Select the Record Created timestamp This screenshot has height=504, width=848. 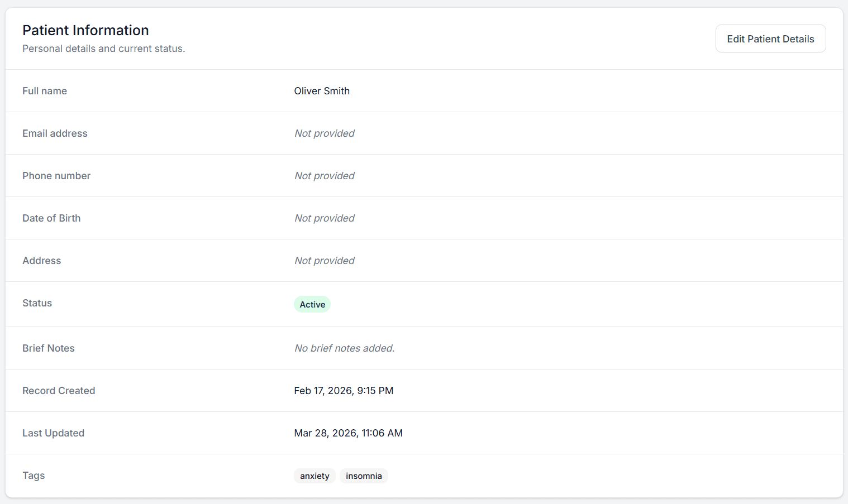(344, 390)
